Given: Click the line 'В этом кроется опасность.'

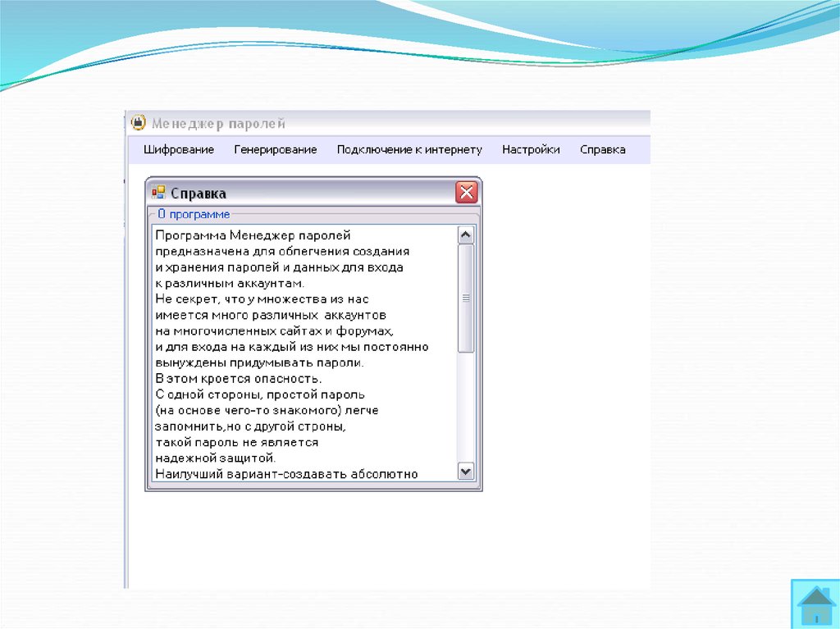Looking at the screenshot, I should [227, 378].
